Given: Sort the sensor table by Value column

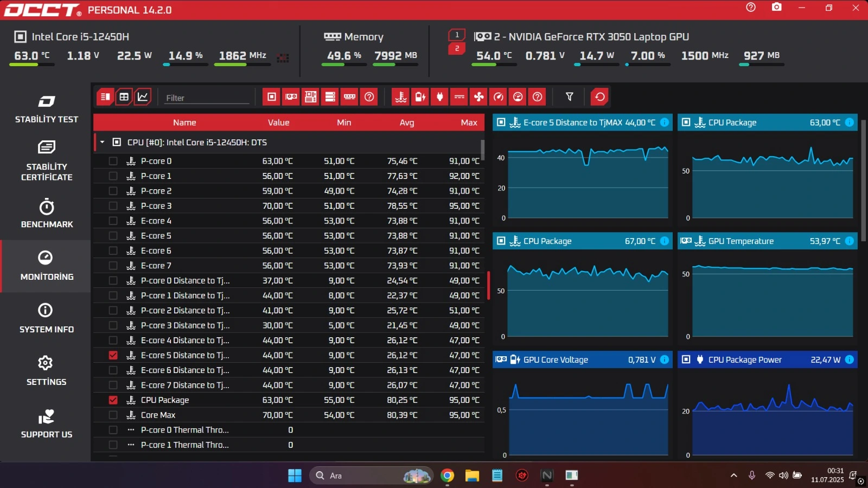Looking at the screenshot, I should click(278, 123).
